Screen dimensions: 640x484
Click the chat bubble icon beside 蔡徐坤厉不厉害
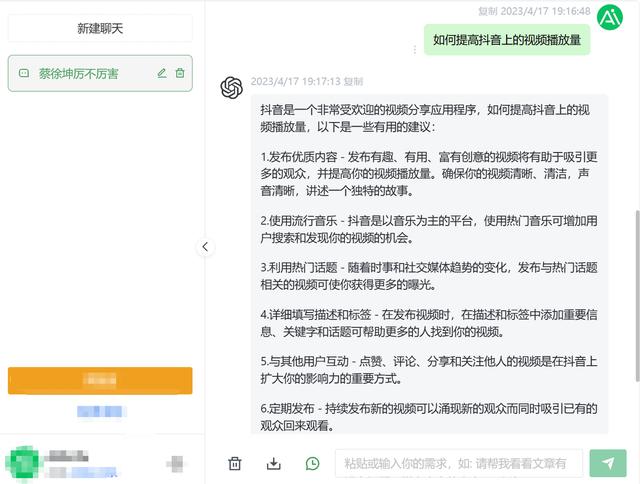pos(23,73)
